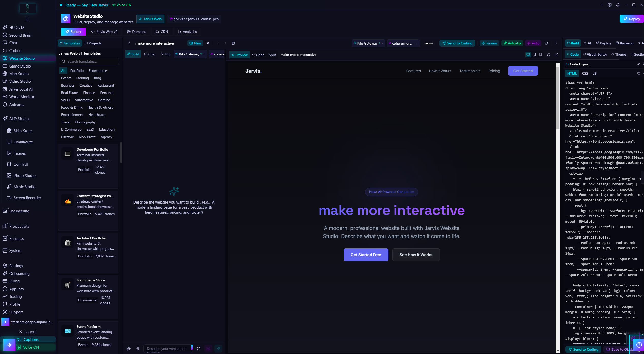Open the Developer Portfolio template card

click(x=88, y=166)
